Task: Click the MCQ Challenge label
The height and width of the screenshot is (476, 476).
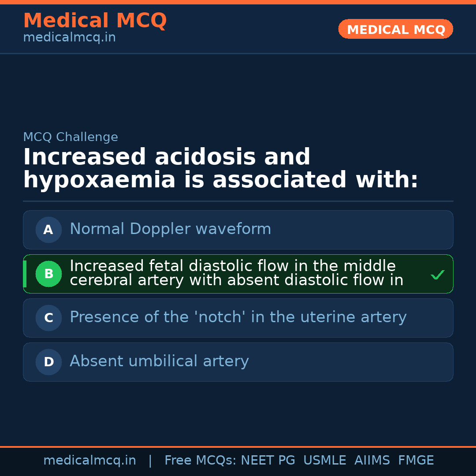Action: point(71,137)
